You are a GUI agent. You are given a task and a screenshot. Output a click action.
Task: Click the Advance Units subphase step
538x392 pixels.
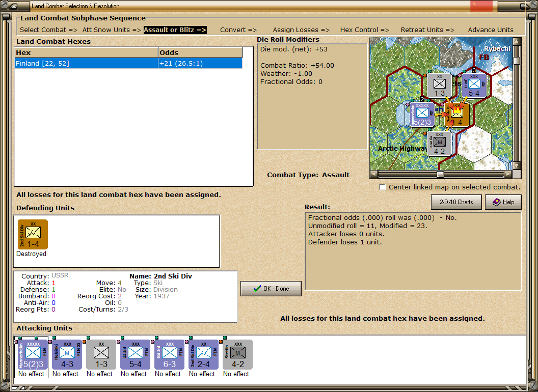tap(491, 30)
